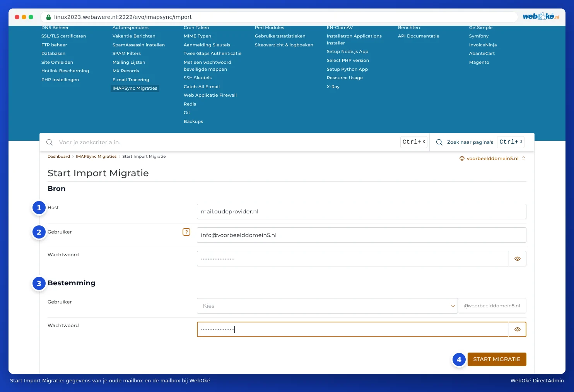Open Setup Node.js App link
This screenshot has width=574, height=392.
coord(347,52)
